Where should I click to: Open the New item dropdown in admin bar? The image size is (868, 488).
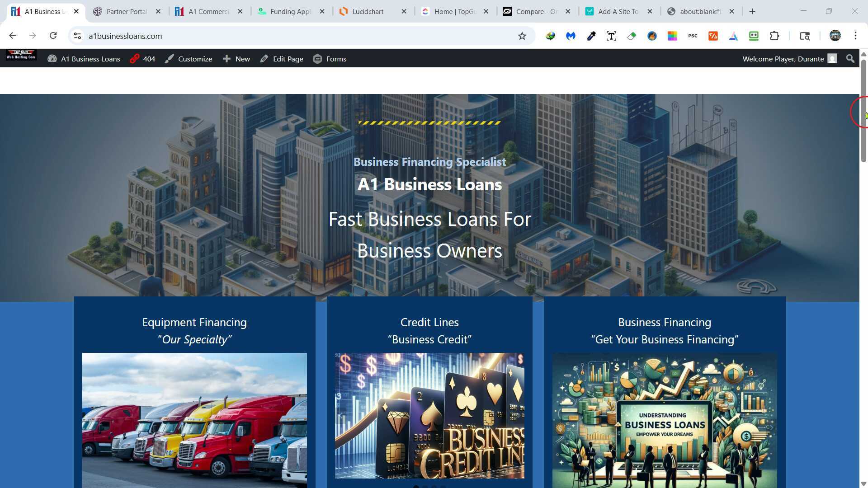[236, 59]
